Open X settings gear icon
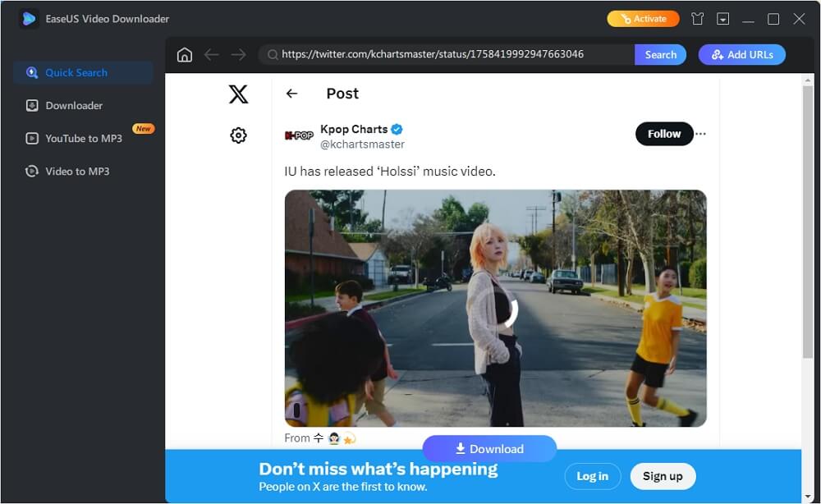821x504 pixels. 238,135
